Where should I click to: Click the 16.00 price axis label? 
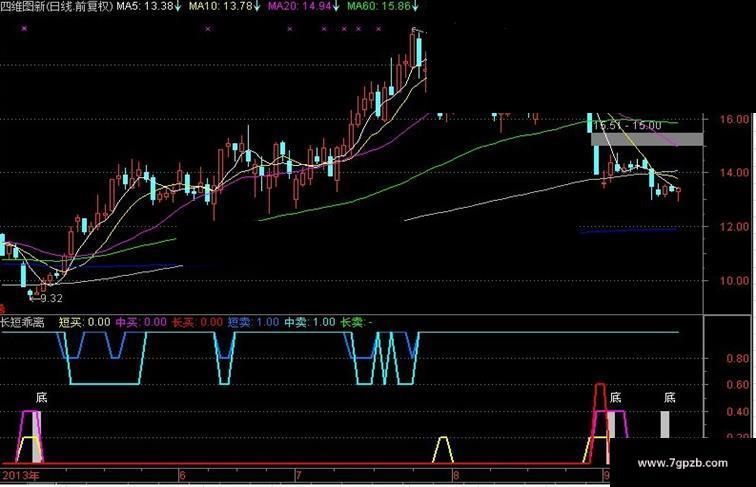click(x=735, y=119)
